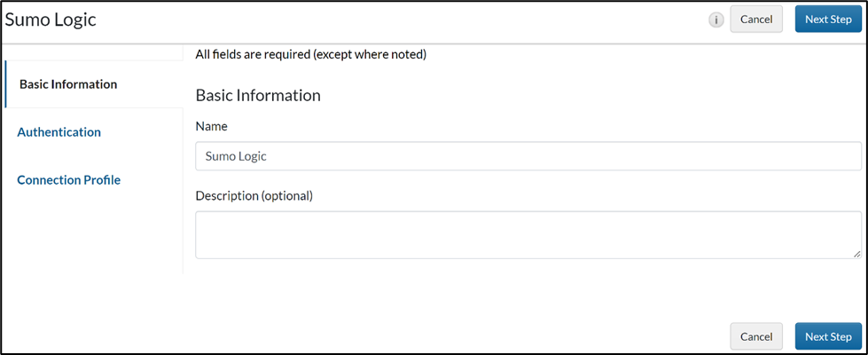Click the top Next Step button
868x355 pixels.
pyautogui.click(x=828, y=20)
